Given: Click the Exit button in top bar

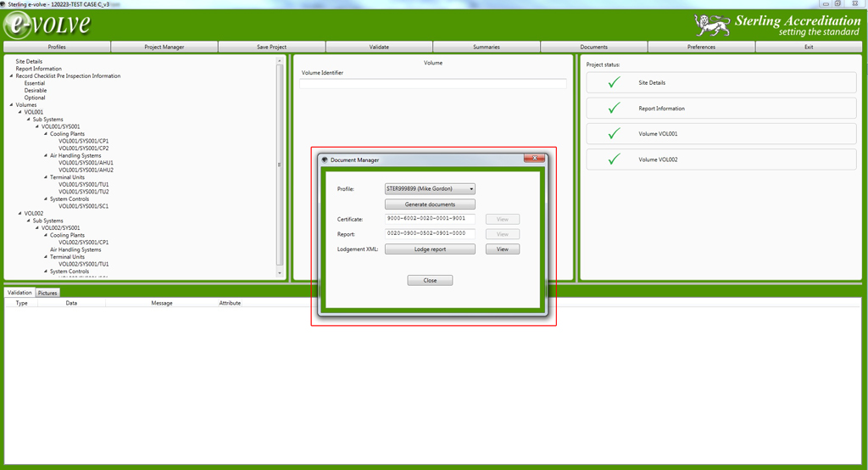Looking at the screenshot, I should [x=809, y=48].
